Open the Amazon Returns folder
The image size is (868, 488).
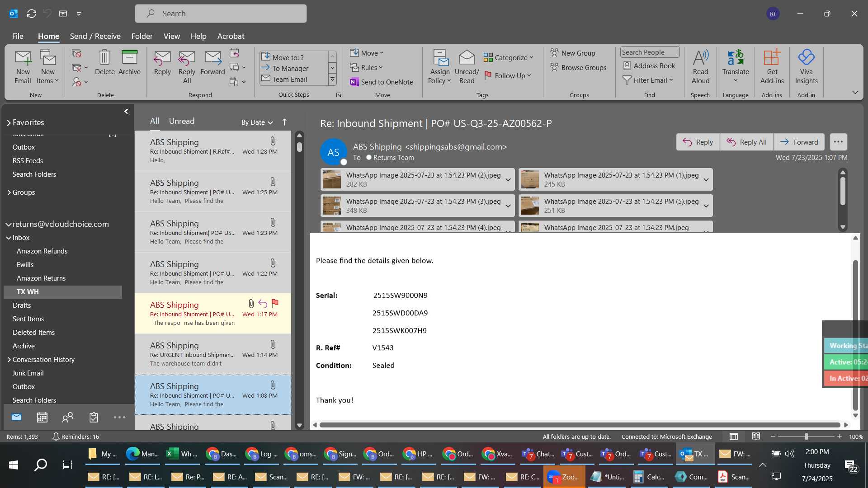click(41, 278)
